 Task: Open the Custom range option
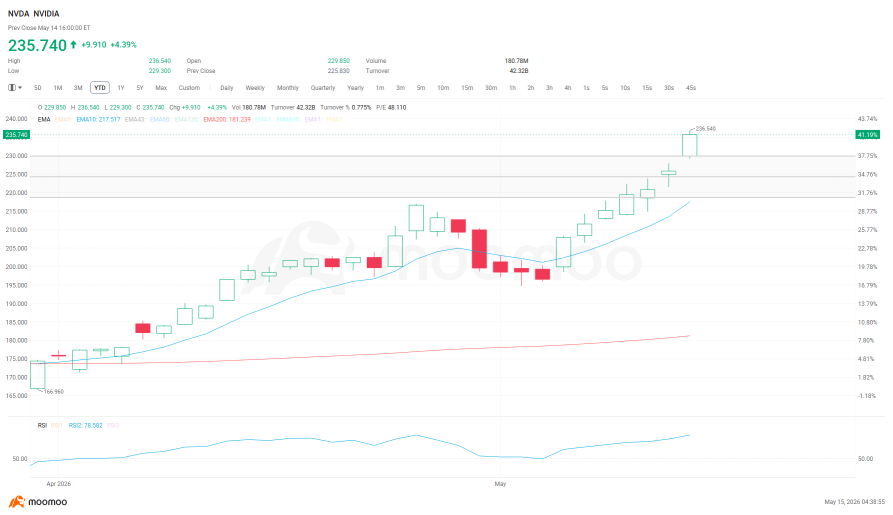(189, 88)
